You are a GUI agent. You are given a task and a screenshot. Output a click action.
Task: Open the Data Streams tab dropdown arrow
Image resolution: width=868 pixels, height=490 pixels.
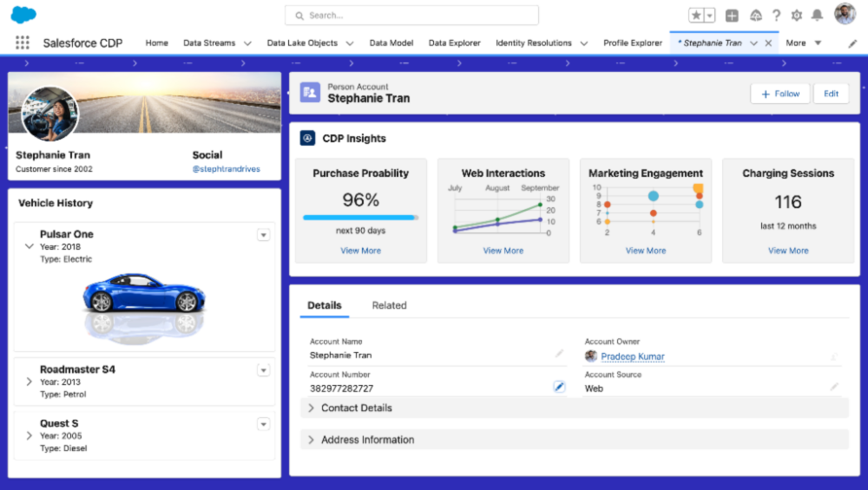click(x=247, y=43)
